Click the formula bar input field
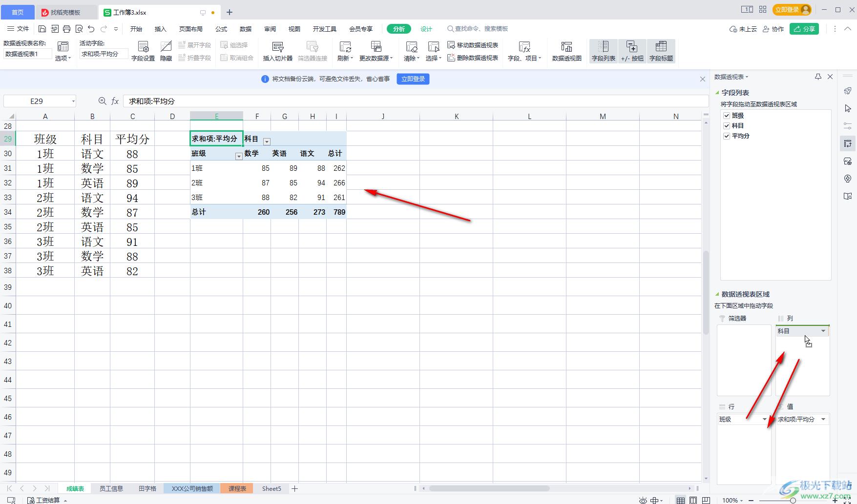The height and width of the screenshot is (504, 857). coord(416,101)
